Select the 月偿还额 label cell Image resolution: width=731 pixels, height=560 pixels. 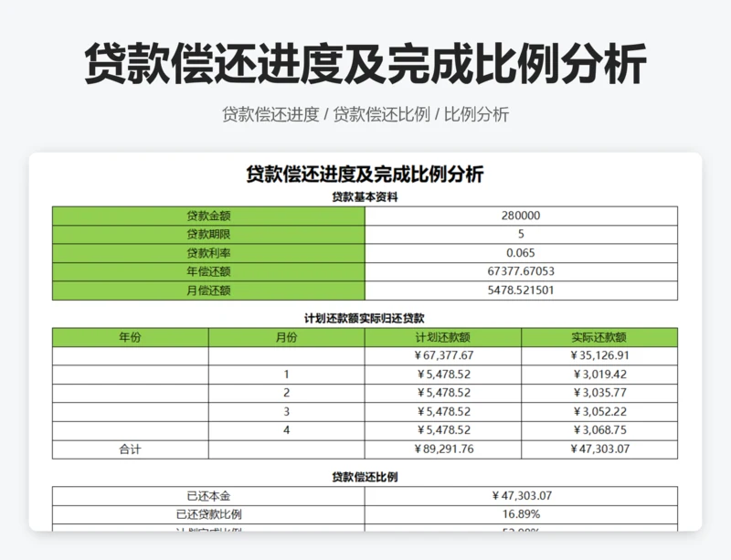(208, 291)
